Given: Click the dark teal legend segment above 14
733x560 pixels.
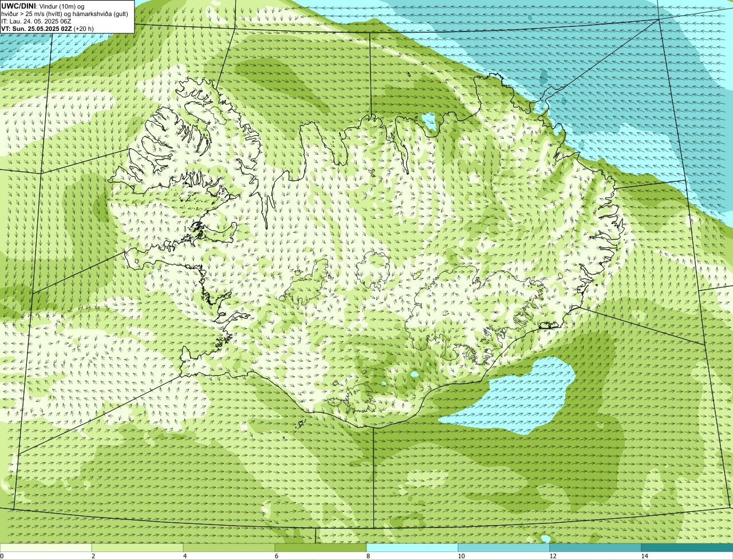Looking at the screenshot, I should point(687,547).
